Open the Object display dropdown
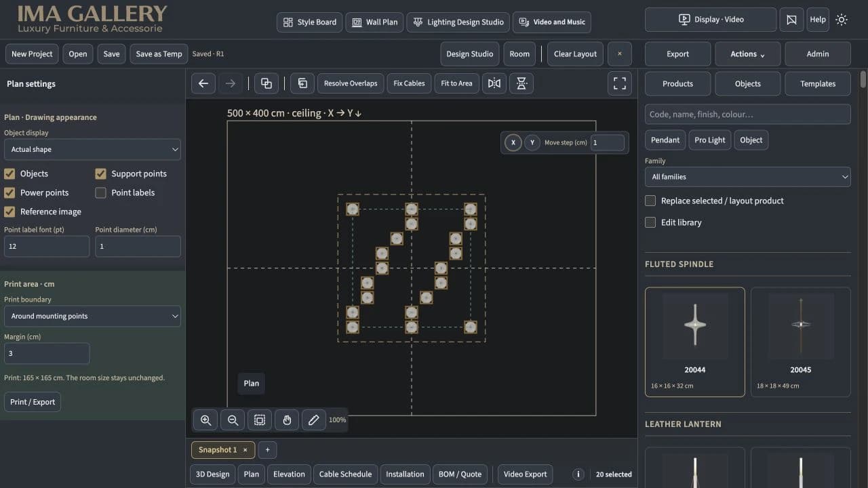The width and height of the screenshot is (868, 488). pyautogui.click(x=92, y=149)
